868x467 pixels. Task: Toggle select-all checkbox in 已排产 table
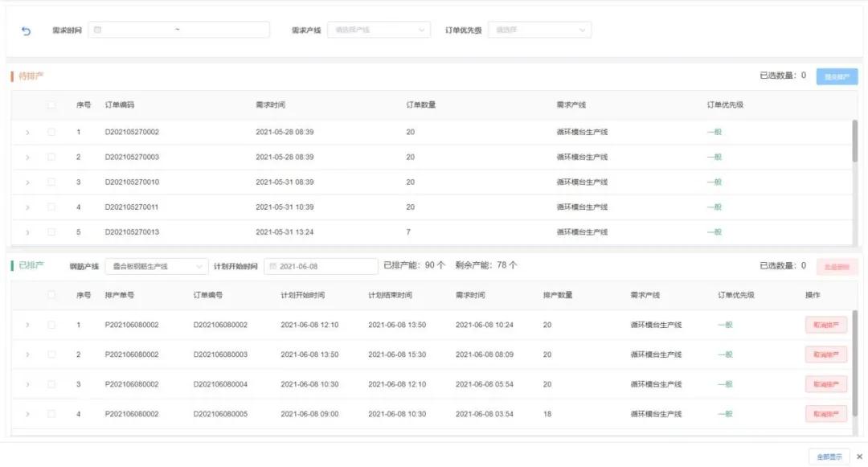tap(50, 294)
